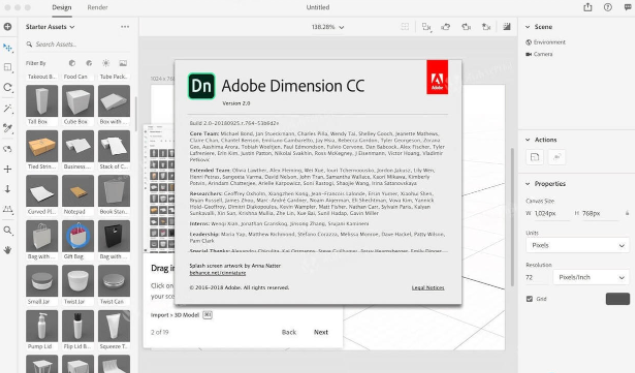Select the Notepad asset thumbnail

point(78,191)
